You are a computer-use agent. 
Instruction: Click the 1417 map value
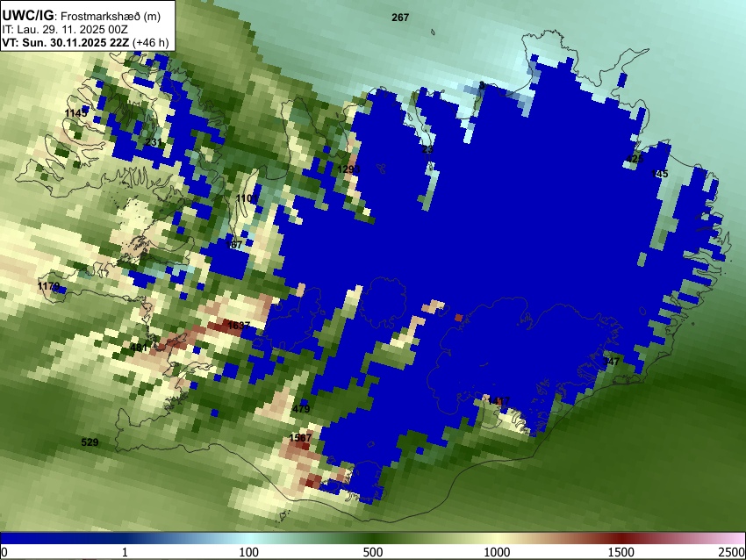(499, 401)
